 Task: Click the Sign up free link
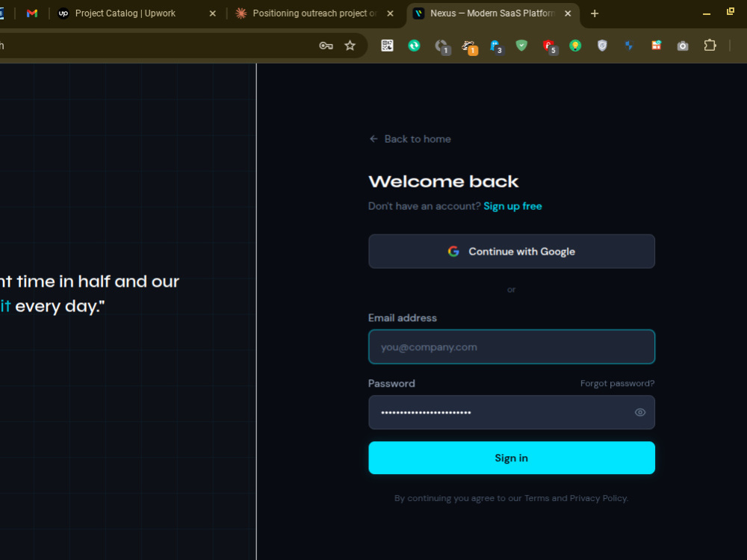click(512, 206)
